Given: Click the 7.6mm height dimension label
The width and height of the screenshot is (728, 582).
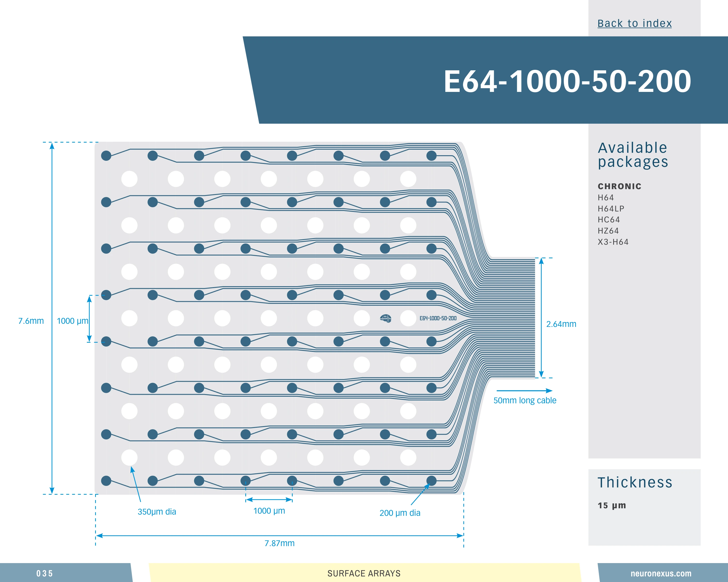Looking at the screenshot, I should click(x=31, y=321).
